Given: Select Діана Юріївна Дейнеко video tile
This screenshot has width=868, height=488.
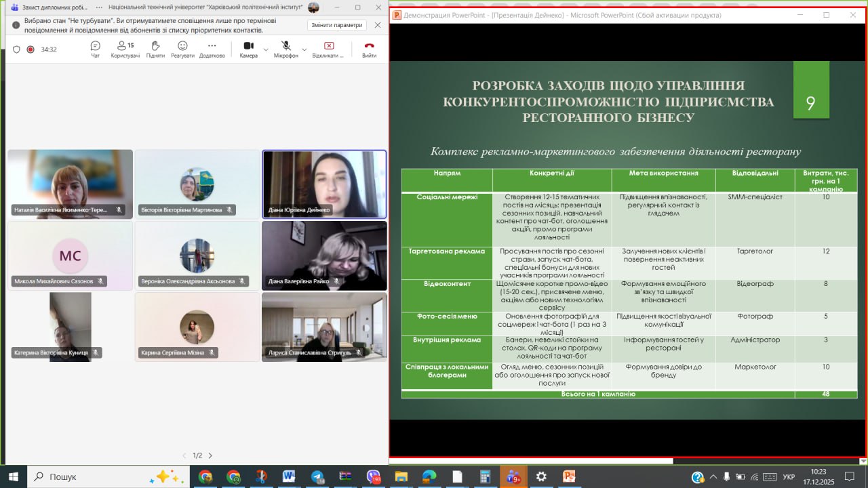Looking at the screenshot, I should pyautogui.click(x=324, y=184).
